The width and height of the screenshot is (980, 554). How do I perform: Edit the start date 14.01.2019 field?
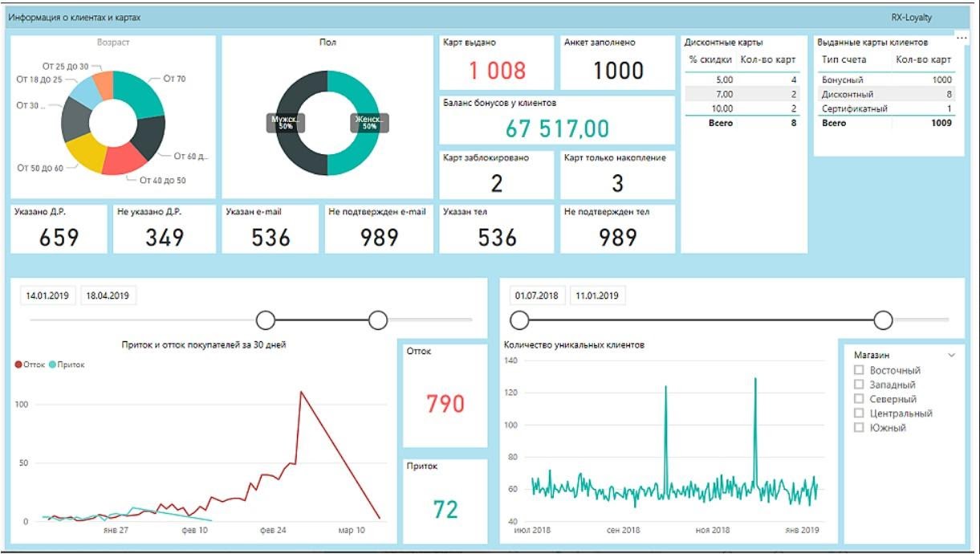47,295
